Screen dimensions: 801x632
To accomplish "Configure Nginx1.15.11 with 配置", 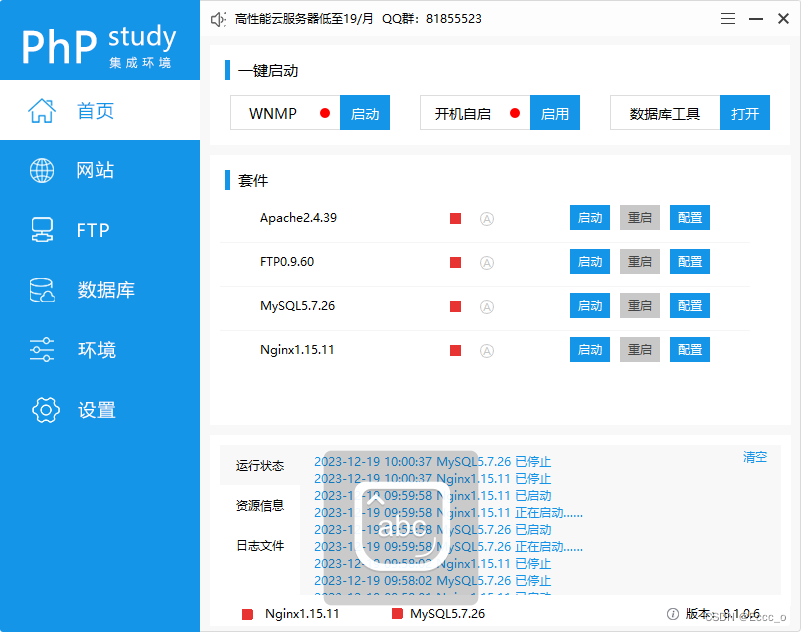I will [x=690, y=349].
